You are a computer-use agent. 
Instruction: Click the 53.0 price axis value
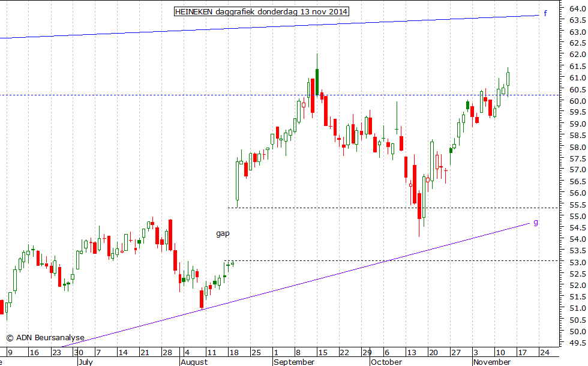[577, 263]
